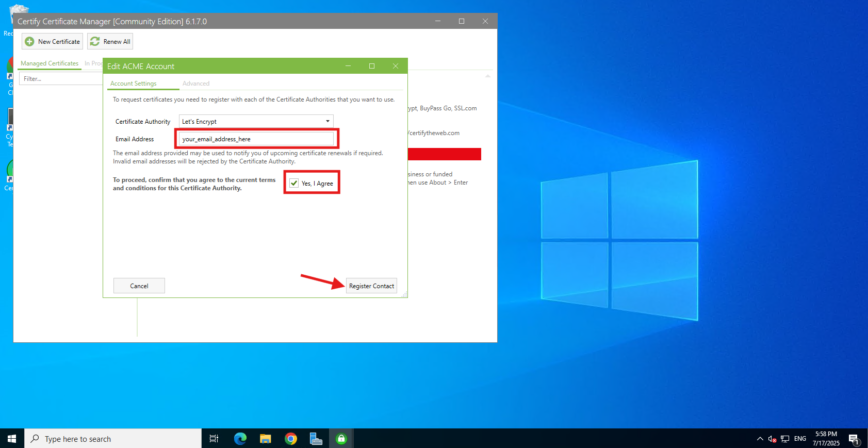Open the Managed Certificates tab
This screenshot has width=868, height=448.
[x=50, y=63]
